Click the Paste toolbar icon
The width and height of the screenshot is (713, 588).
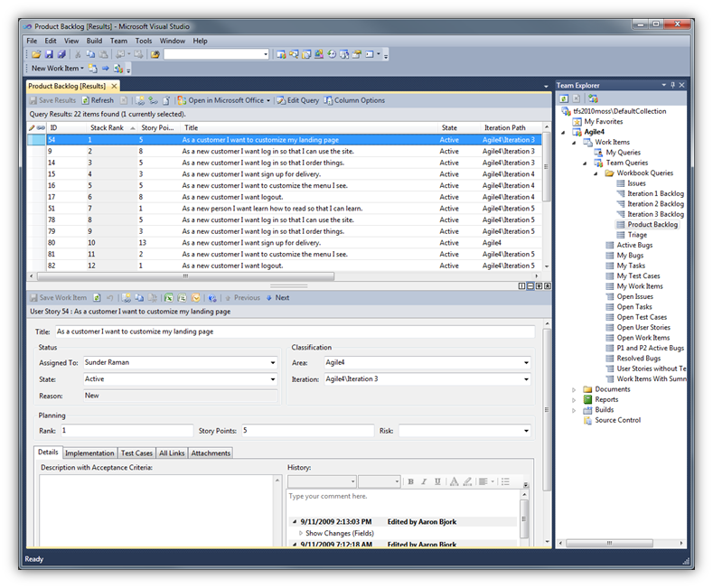103,54
